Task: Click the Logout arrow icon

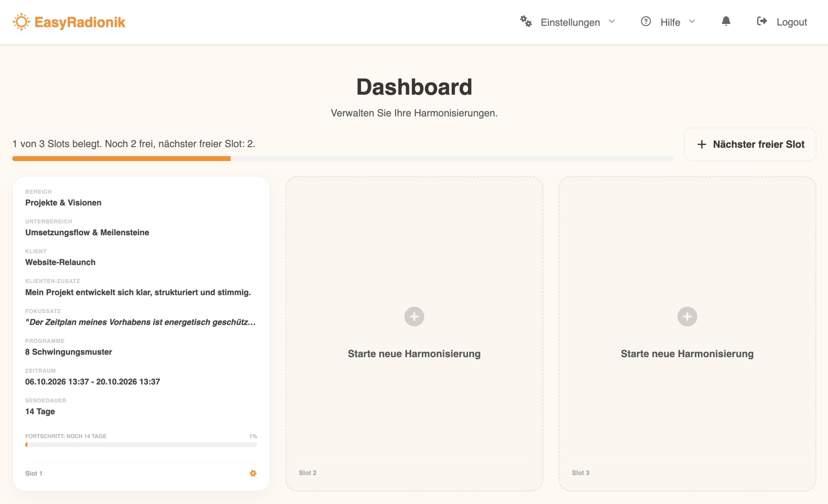Action: point(762,21)
